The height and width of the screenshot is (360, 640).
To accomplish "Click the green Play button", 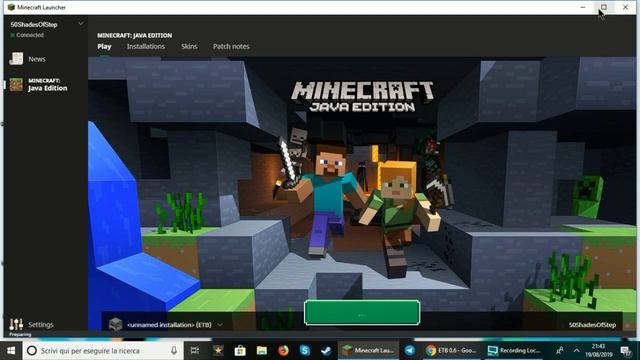I will click(x=362, y=313).
